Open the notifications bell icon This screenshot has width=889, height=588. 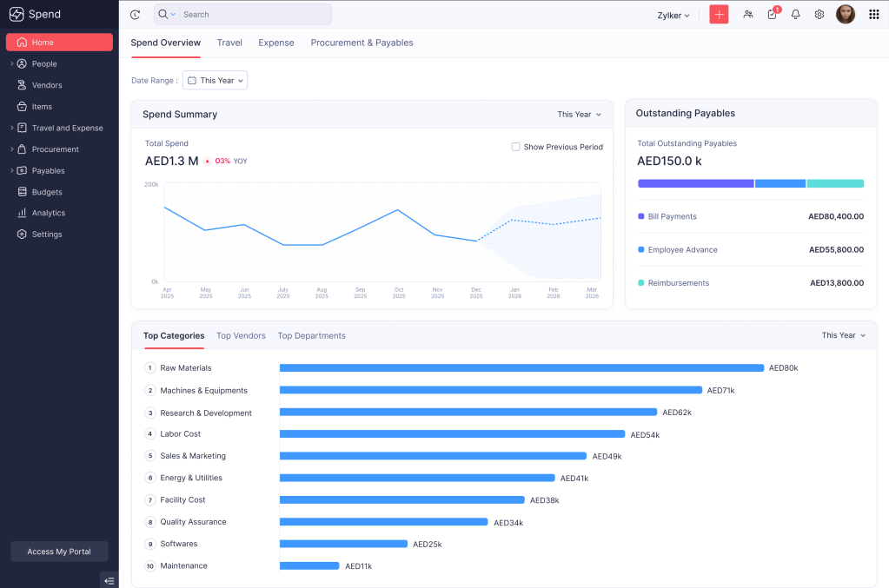[795, 15]
